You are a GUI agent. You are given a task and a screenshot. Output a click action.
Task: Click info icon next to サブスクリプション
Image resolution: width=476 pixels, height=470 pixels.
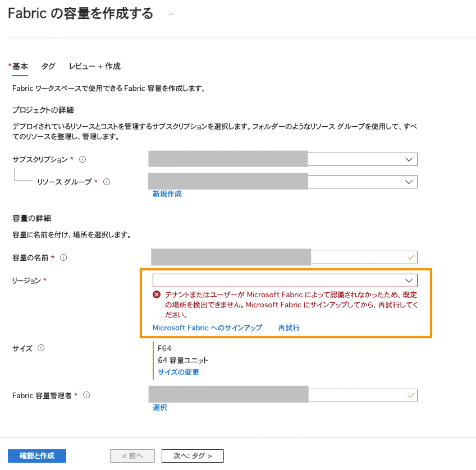click(83, 159)
